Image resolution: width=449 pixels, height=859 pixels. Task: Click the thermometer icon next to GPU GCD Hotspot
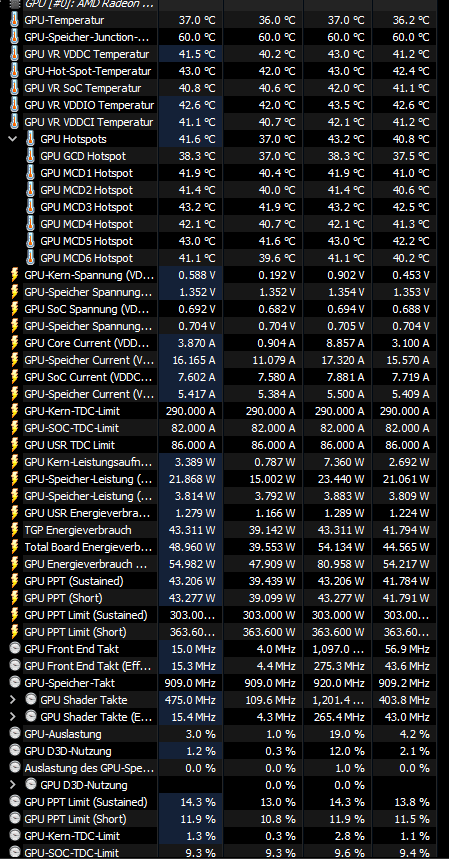31,156
